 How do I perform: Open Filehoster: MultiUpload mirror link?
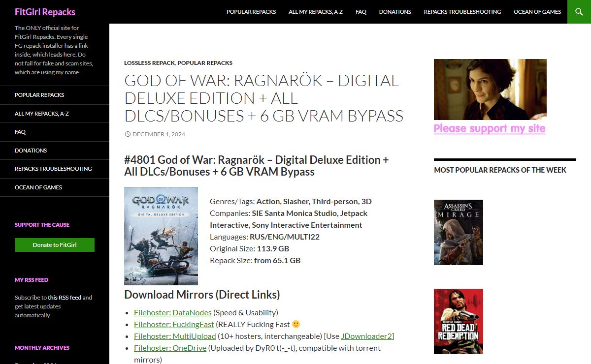(x=175, y=336)
